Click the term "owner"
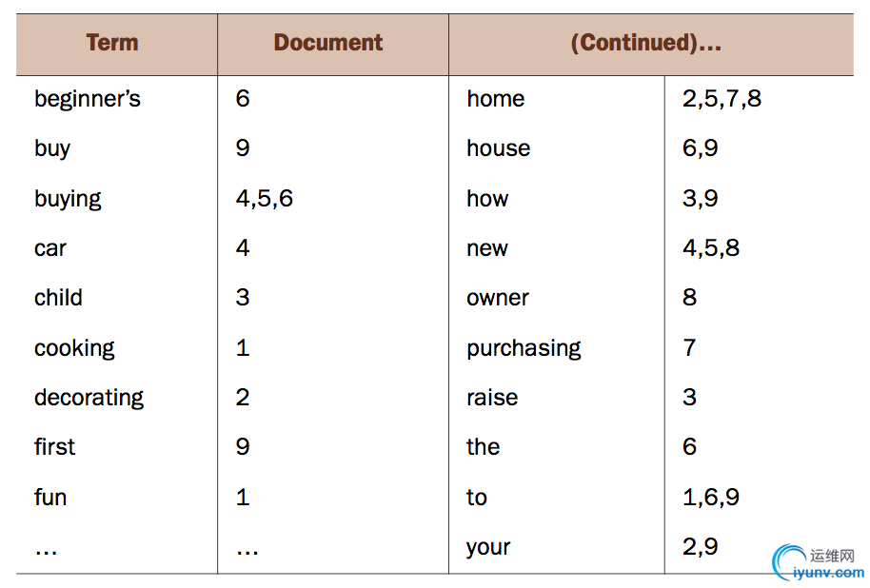Screen dimensions: 870x588 click(498, 298)
